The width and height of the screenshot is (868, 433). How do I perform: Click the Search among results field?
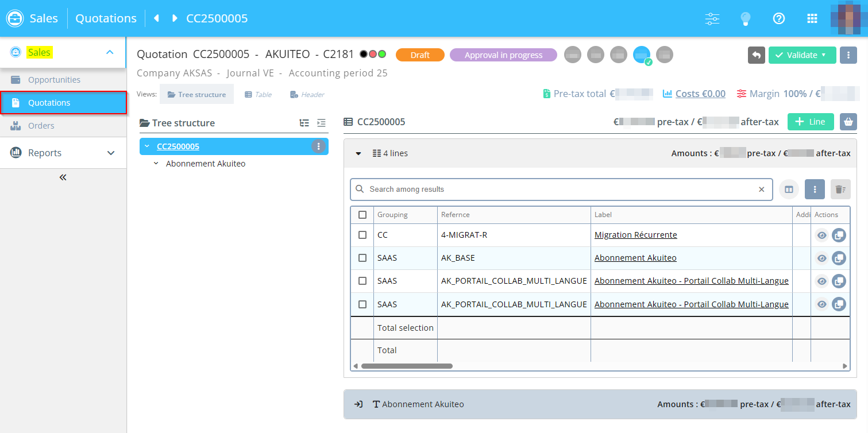(x=560, y=190)
